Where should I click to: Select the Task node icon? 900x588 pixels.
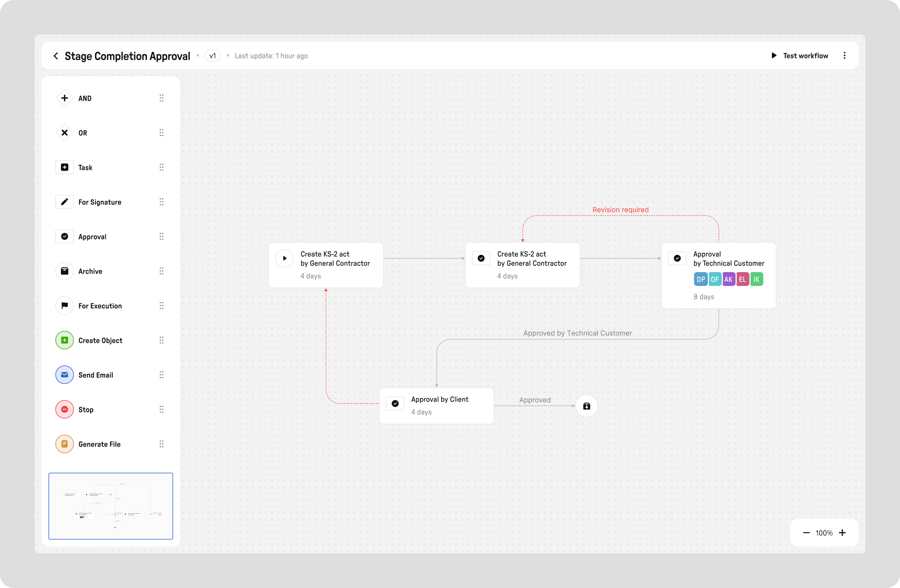pyautogui.click(x=65, y=167)
